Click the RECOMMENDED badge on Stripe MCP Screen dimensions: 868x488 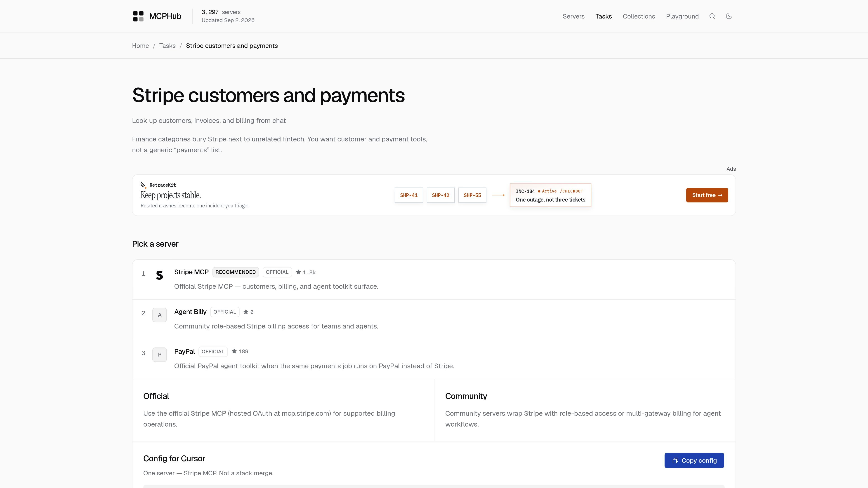[x=236, y=272]
